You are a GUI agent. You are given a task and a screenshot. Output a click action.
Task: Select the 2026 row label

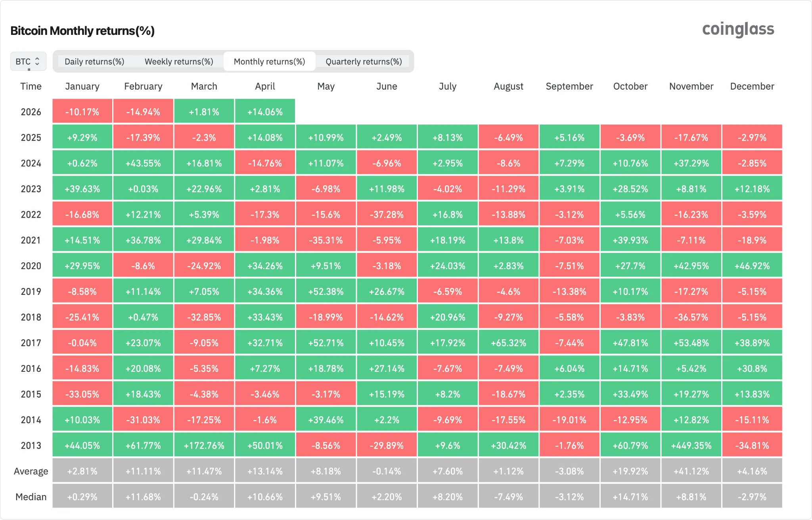[31, 112]
